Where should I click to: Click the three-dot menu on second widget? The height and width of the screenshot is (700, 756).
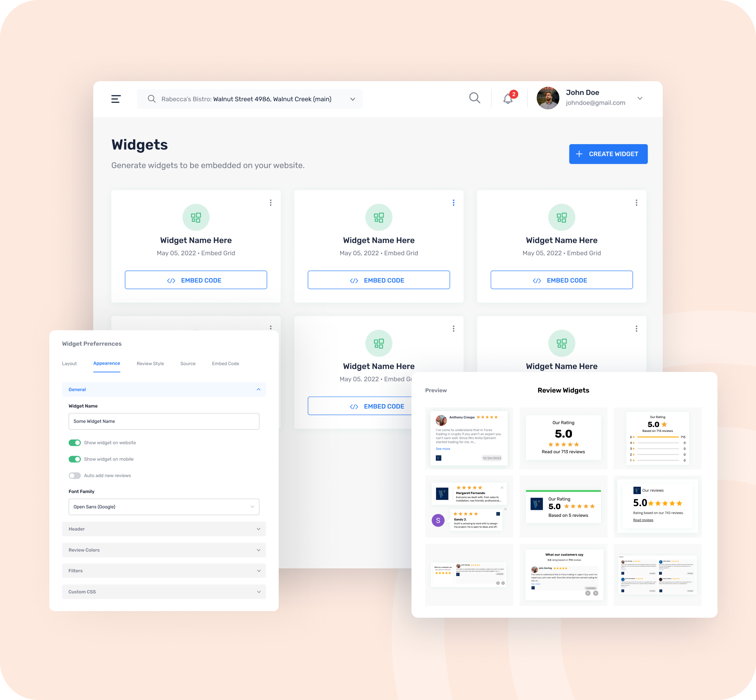click(453, 203)
